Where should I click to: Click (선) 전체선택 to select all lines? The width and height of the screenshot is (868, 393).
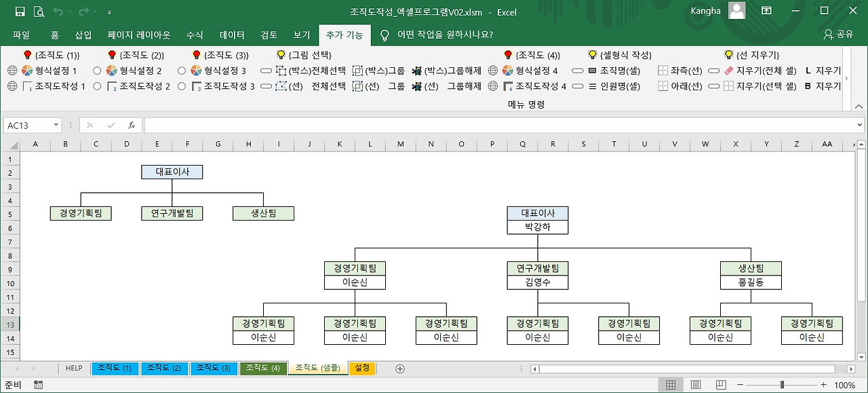click(x=311, y=86)
